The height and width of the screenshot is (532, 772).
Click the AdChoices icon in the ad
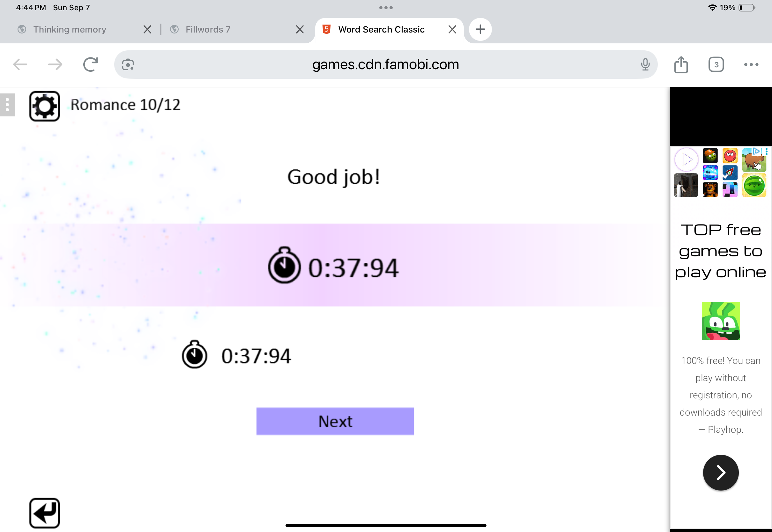pyautogui.click(x=756, y=151)
